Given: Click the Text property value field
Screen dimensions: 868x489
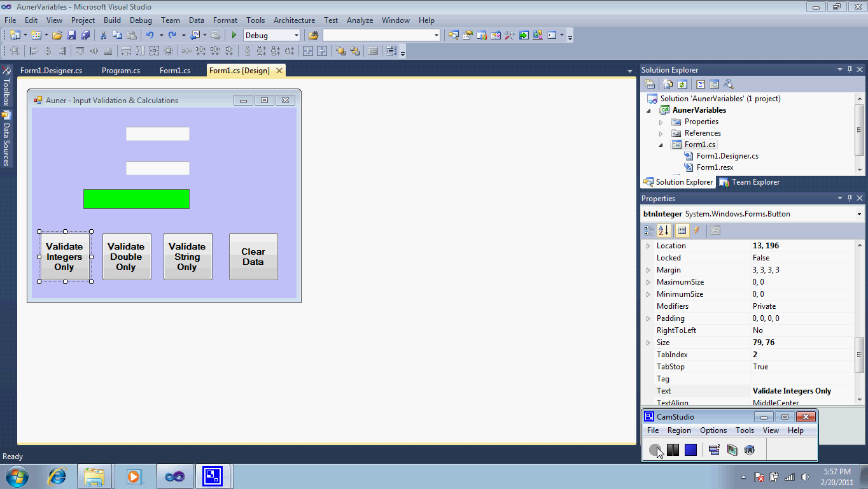Looking at the screenshot, I should pyautogui.click(x=802, y=391).
